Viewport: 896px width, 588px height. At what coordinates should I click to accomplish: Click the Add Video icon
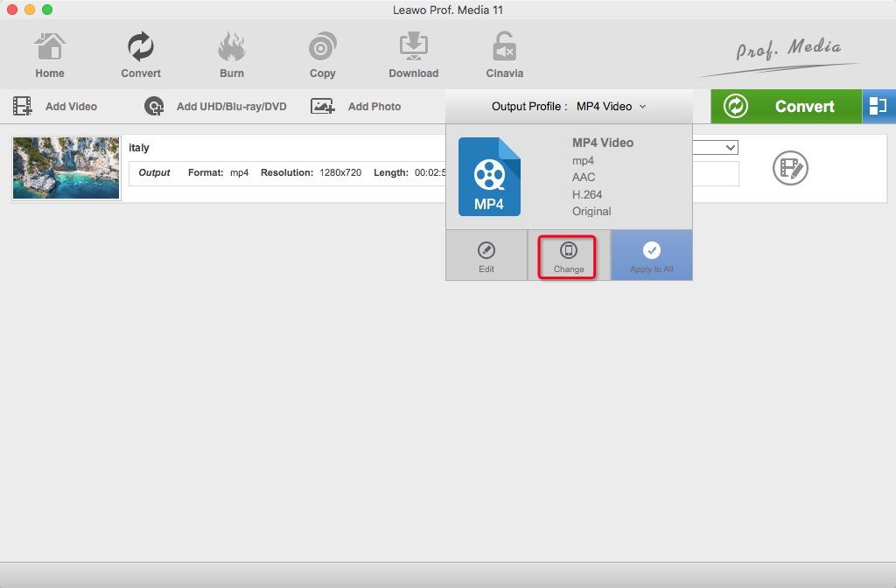pos(21,106)
